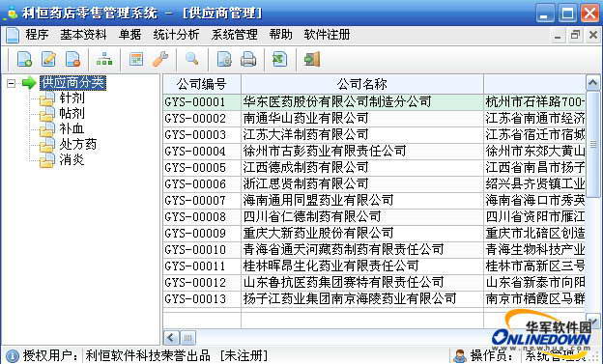
Task: Click the info icon in status bar
Action: 13,356
